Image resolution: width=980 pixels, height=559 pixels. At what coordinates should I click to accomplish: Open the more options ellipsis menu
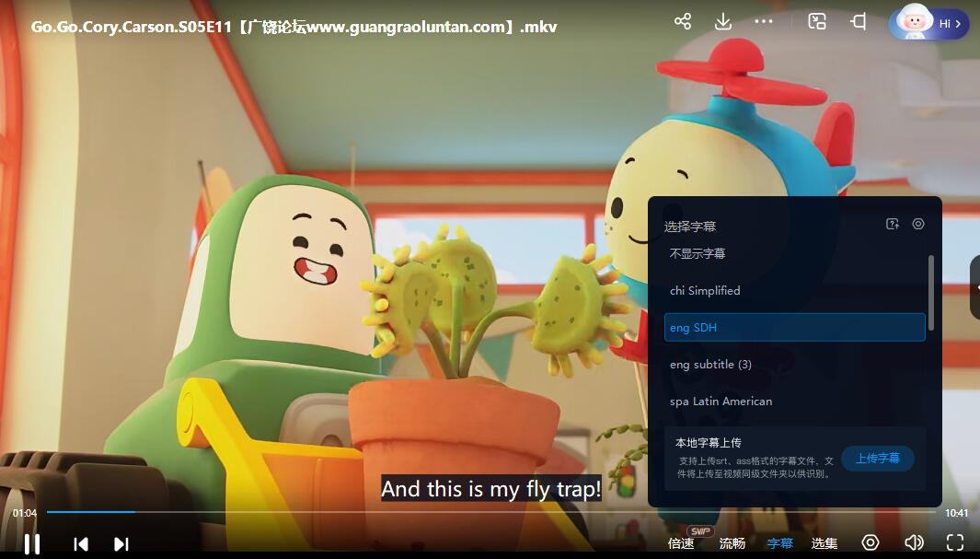point(763,22)
